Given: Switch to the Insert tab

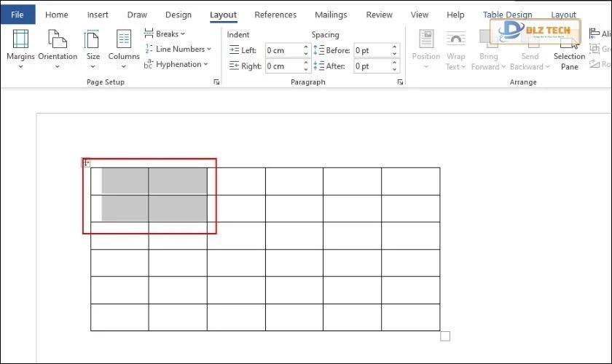Looking at the screenshot, I should [98, 15].
